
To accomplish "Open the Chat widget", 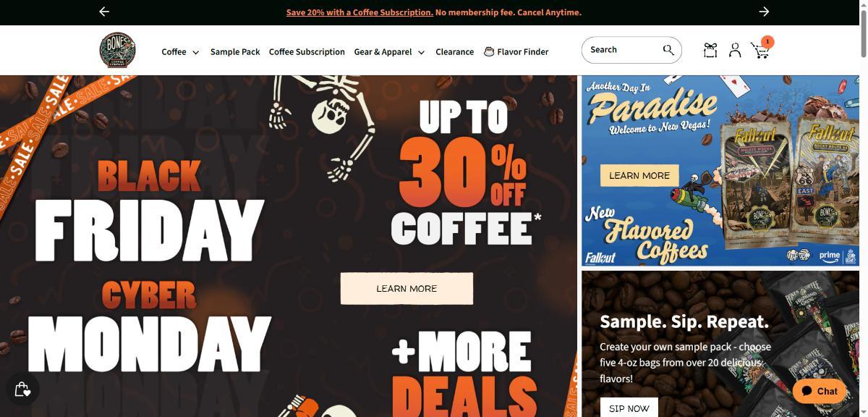I will 820,391.
